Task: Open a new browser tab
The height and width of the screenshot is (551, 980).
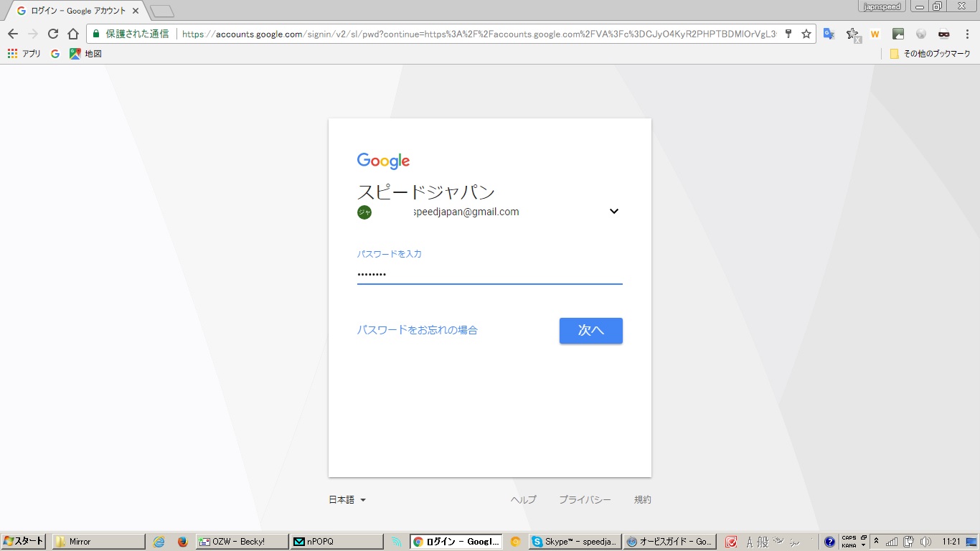Action: coord(162,11)
